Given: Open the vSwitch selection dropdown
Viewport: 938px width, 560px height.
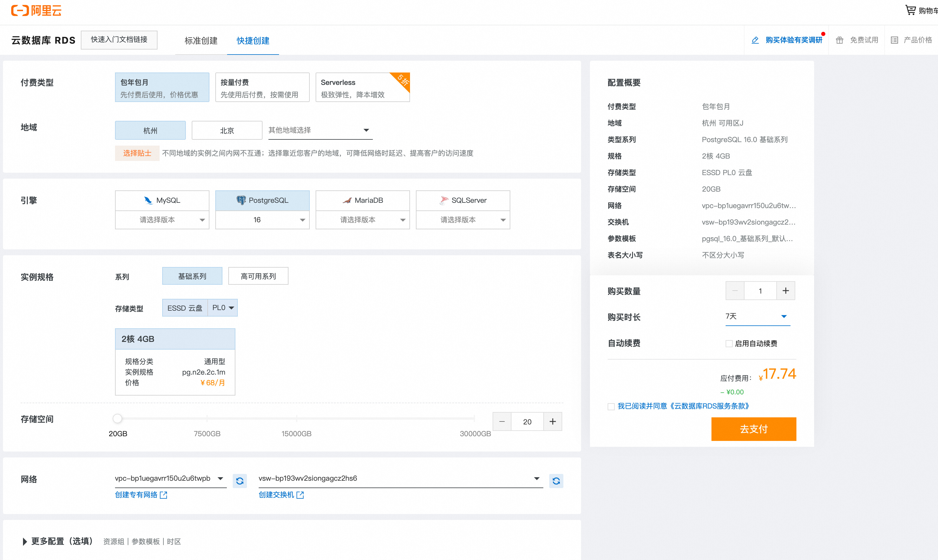Looking at the screenshot, I should 401,478.
